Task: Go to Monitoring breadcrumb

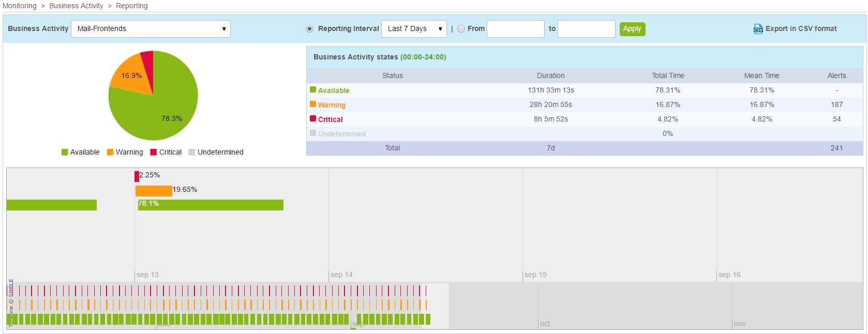Action: coord(20,6)
